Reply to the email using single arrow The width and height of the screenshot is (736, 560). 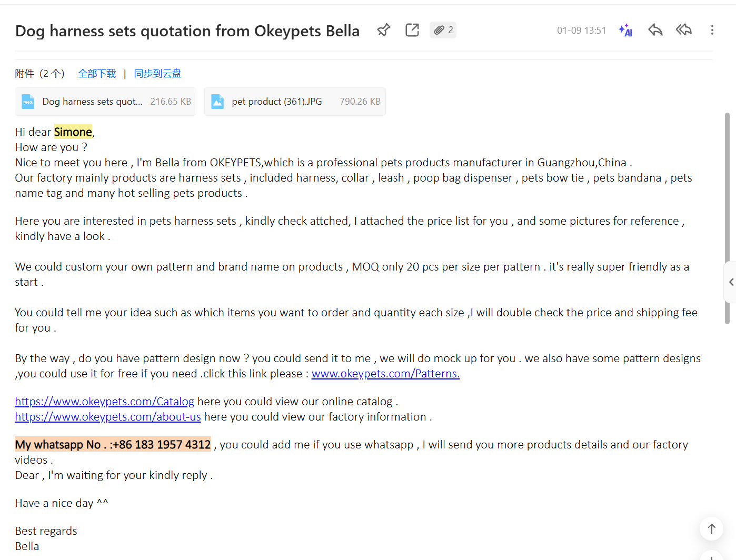[x=655, y=31]
